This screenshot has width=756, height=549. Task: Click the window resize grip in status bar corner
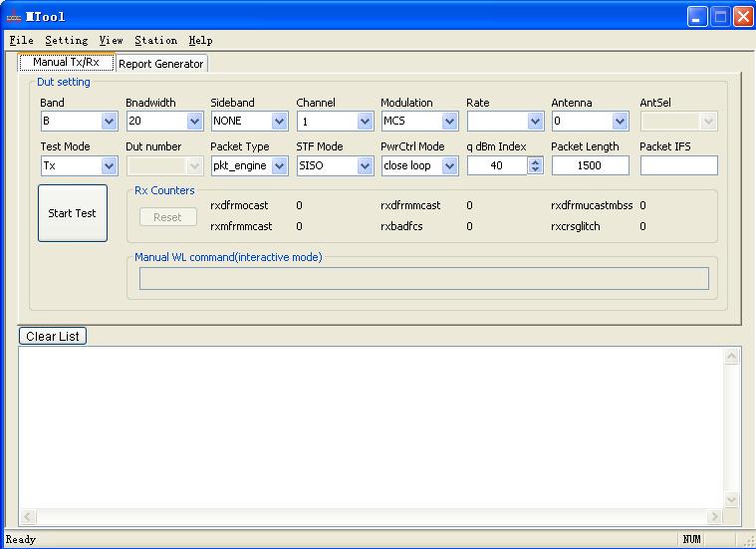[749, 541]
